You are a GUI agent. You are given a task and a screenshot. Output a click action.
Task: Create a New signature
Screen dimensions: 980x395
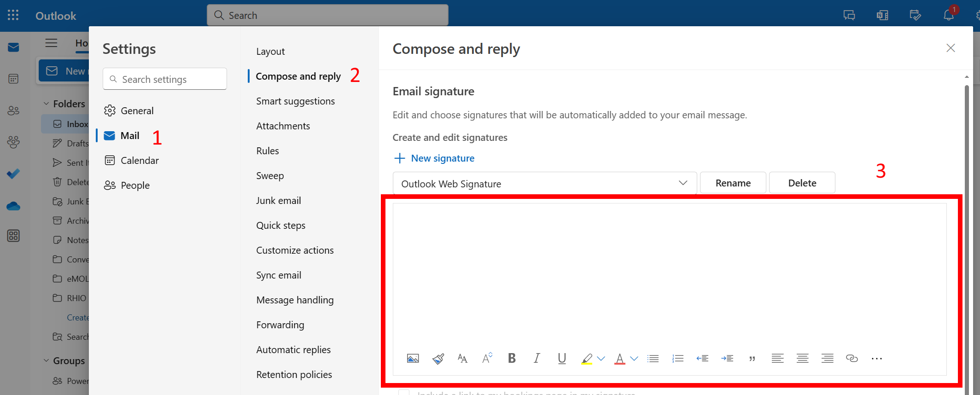pyautogui.click(x=434, y=158)
